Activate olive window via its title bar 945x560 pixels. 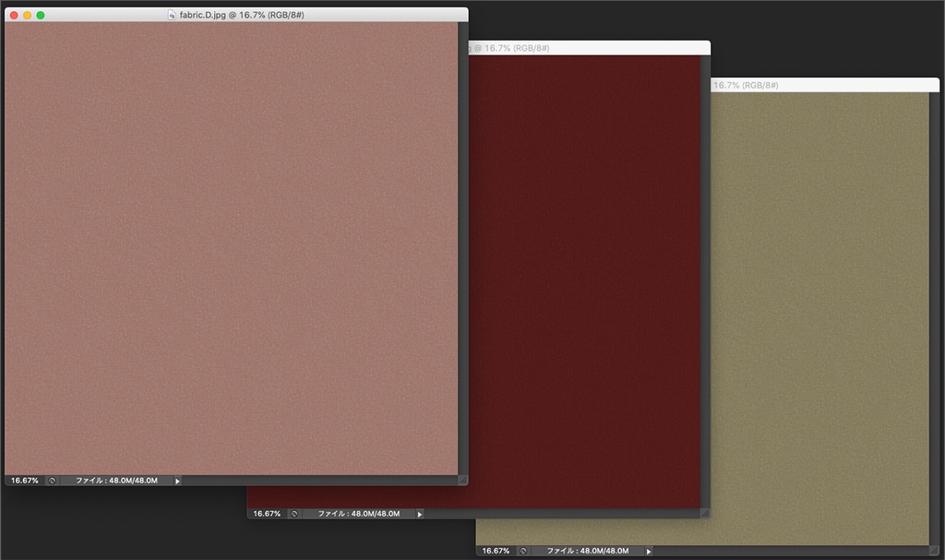(x=825, y=85)
